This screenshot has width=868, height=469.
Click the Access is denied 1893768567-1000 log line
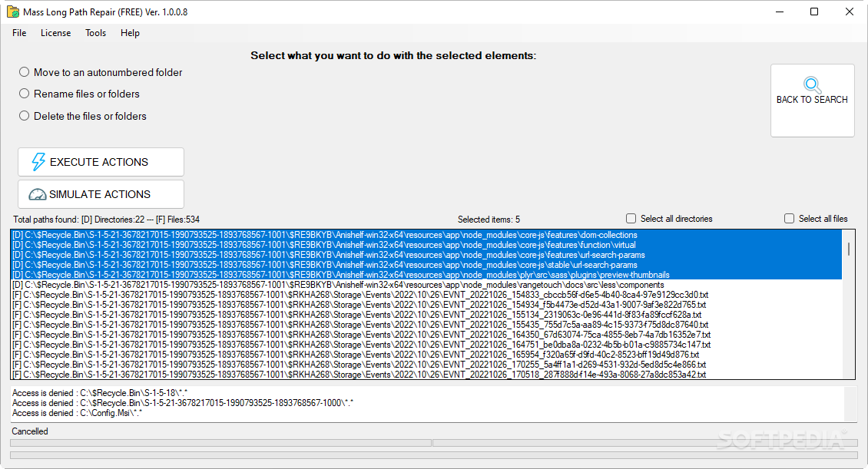(x=183, y=403)
